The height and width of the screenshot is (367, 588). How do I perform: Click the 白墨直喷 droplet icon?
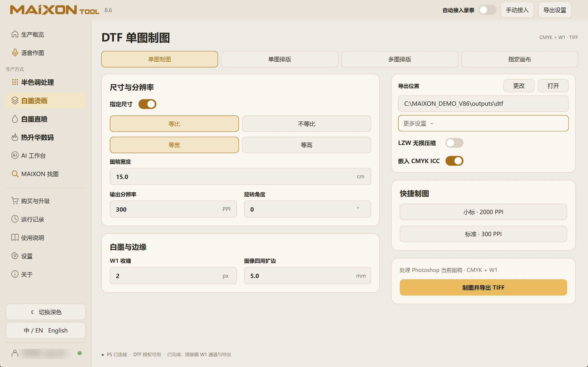[x=15, y=119]
